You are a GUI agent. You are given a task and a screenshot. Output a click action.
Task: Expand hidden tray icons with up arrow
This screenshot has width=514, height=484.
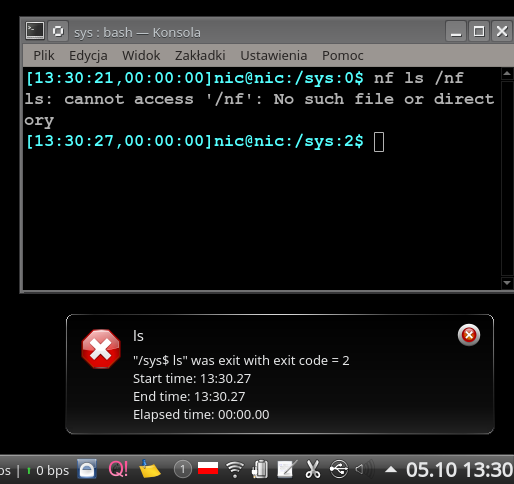tap(391, 470)
